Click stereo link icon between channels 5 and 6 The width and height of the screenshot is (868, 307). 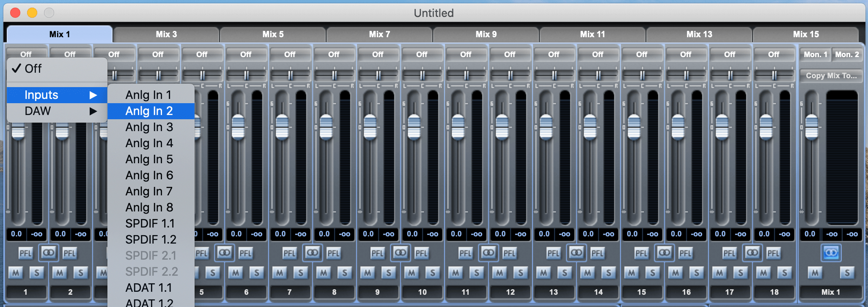click(x=224, y=253)
